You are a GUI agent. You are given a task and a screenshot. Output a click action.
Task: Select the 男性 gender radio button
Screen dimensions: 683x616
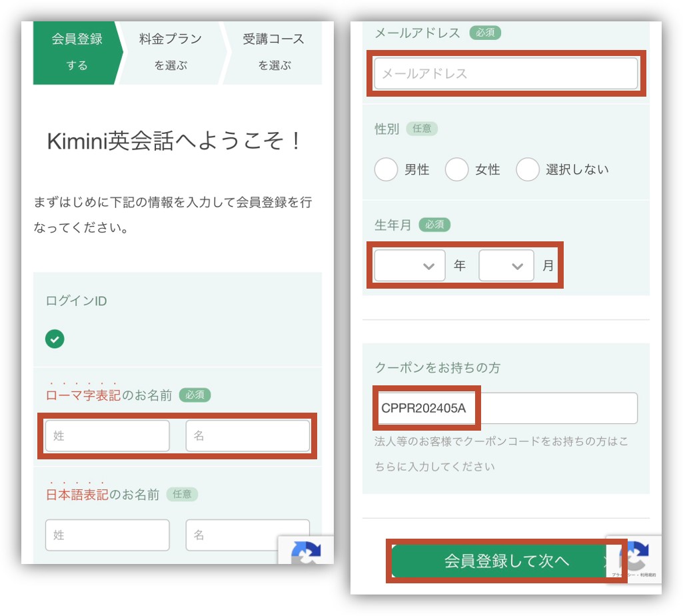pyautogui.click(x=386, y=169)
